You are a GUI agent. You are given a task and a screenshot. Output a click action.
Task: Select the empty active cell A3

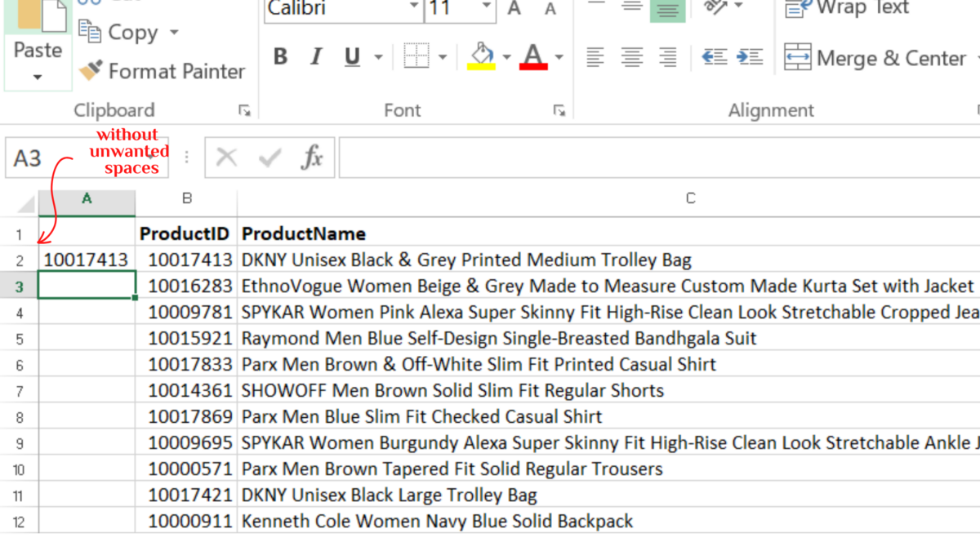(x=87, y=287)
